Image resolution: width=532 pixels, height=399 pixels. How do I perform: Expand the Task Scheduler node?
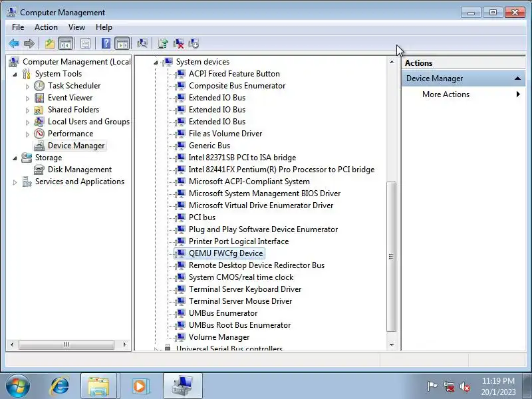[x=27, y=86]
